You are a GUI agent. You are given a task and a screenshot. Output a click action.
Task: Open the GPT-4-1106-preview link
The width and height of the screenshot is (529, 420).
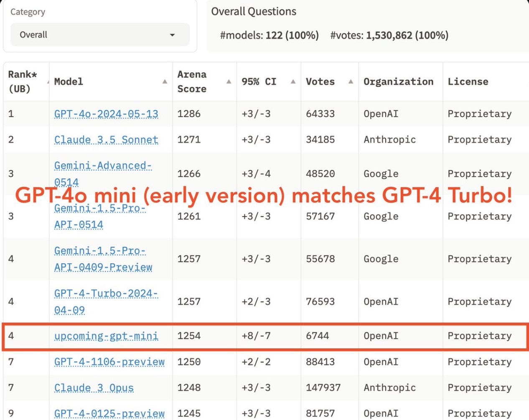pyautogui.click(x=109, y=362)
